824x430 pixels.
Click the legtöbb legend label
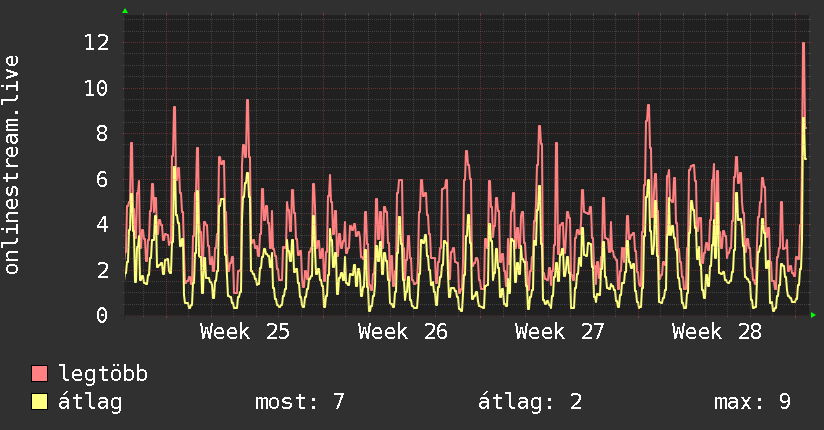[x=103, y=373]
